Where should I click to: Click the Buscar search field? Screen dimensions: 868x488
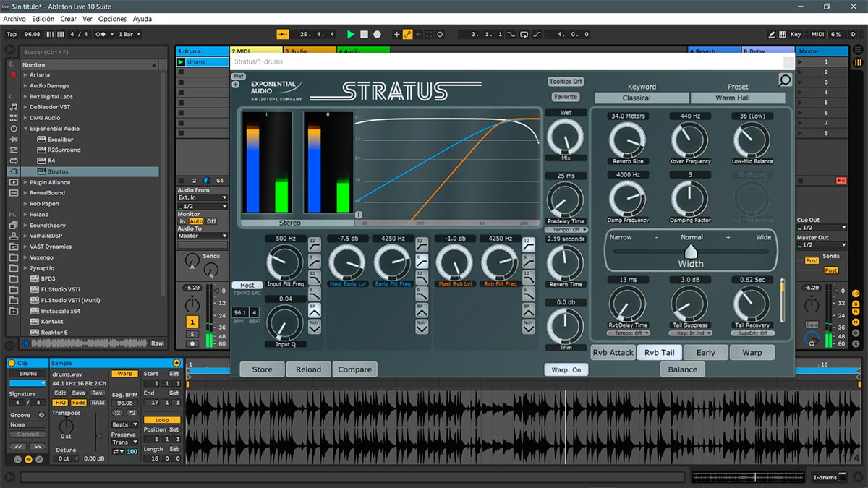(93, 52)
